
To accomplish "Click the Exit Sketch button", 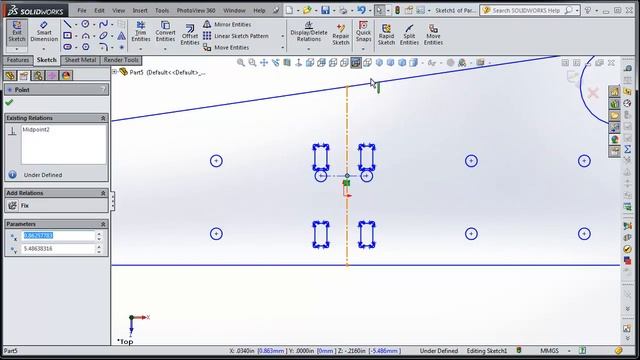I will click(x=17, y=32).
